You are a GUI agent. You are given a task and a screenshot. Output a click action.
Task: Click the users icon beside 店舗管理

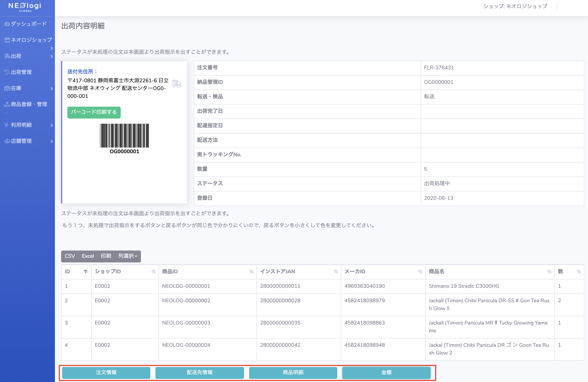(7, 141)
